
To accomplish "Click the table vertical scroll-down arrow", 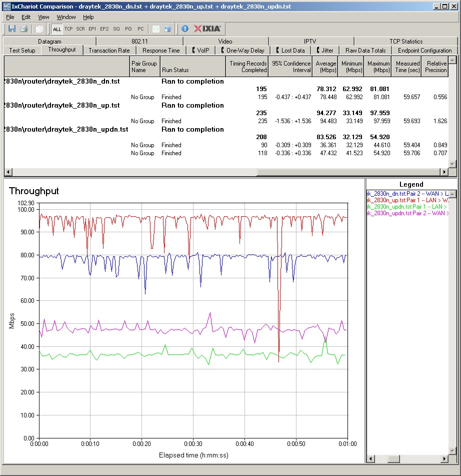I will pyautogui.click(x=452, y=164).
